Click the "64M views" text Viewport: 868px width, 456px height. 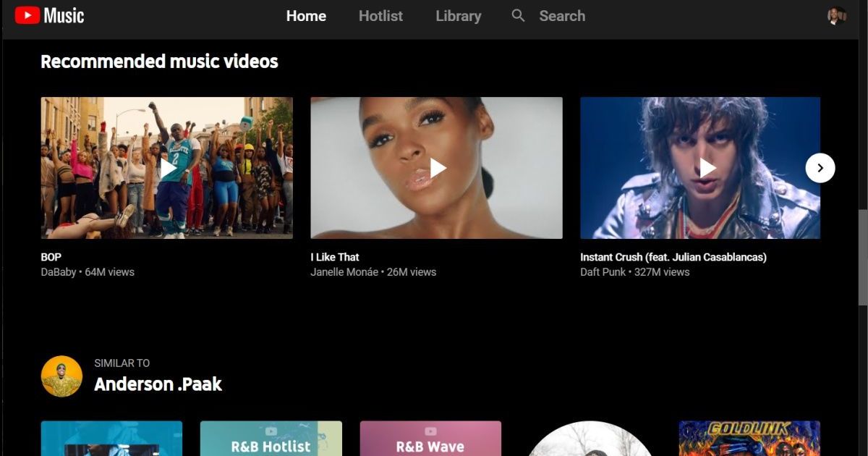[x=110, y=272]
